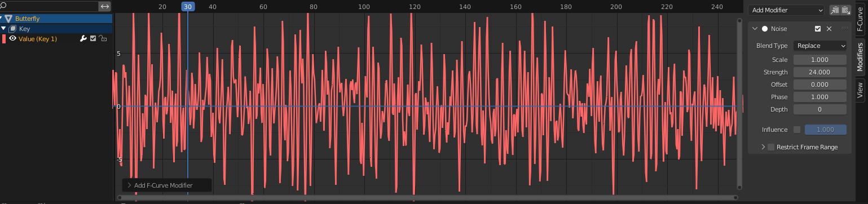
Task: Toggle the Noise modifier mute checkbox
Action: (x=818, y=29)
